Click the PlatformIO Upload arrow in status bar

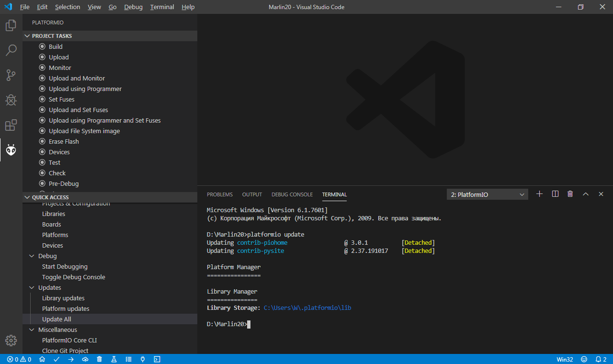(71, 359)
